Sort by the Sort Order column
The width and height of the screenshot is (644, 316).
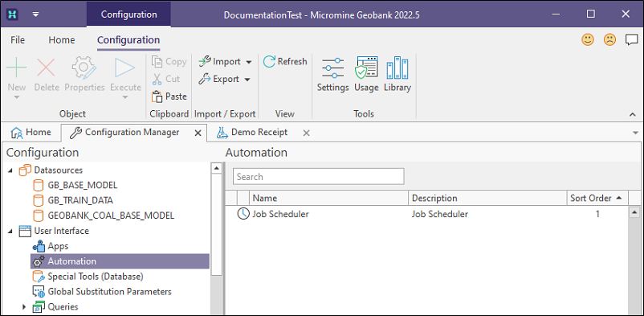(597, 198)
